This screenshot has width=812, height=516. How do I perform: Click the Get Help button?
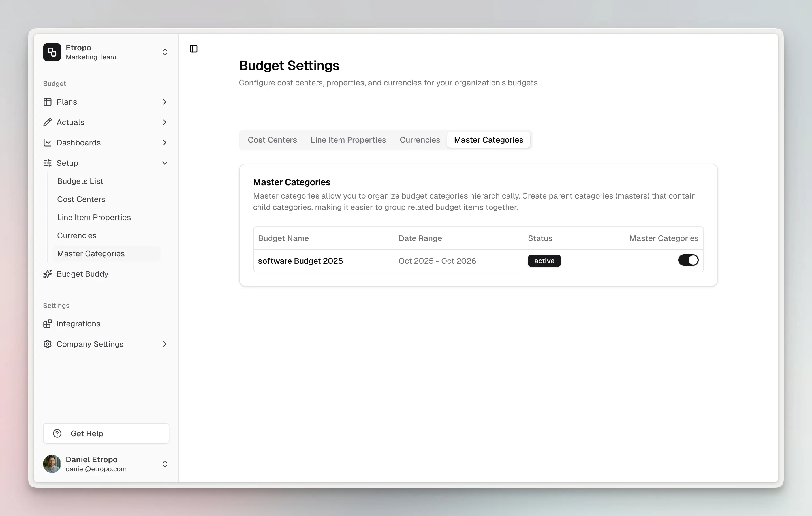pos(106,433)
